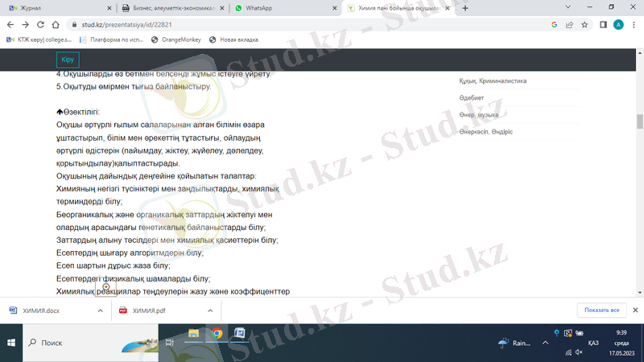Expand options for ХИМИЯ.docx download
The width and height of the screenshot is (644, 362).
[100, 311]
